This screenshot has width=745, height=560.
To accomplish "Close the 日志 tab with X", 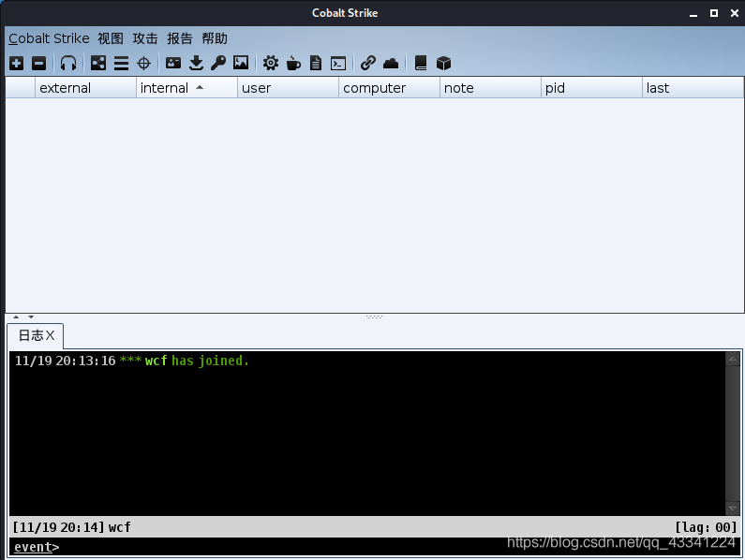I will click(51, 335).
